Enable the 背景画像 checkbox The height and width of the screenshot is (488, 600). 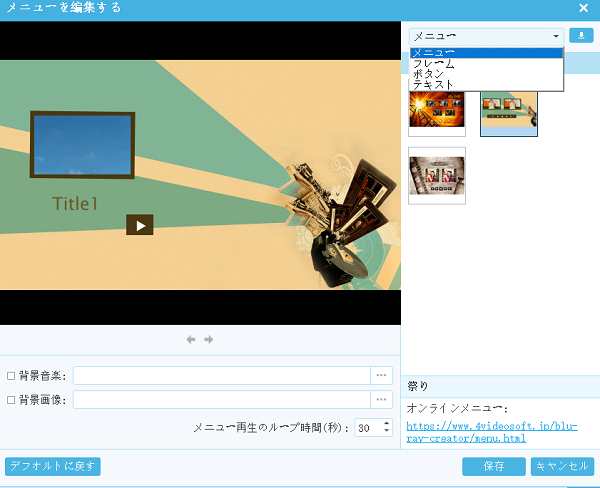pos(11,400)
